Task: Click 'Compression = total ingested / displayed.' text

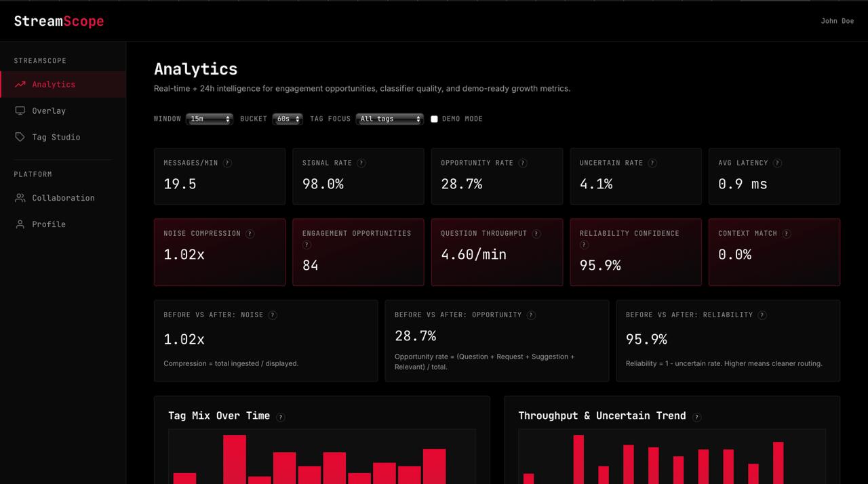Action: (x=231, y=364)
